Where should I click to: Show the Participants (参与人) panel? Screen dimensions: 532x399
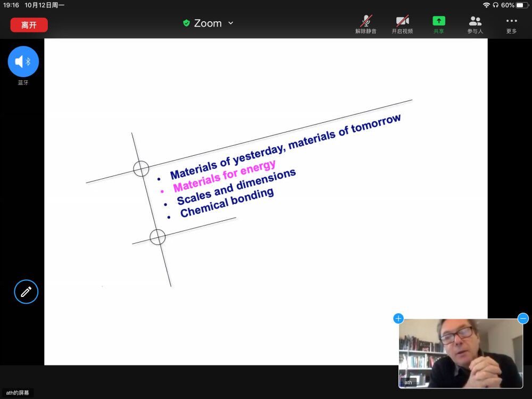click(x=475, y=24)
